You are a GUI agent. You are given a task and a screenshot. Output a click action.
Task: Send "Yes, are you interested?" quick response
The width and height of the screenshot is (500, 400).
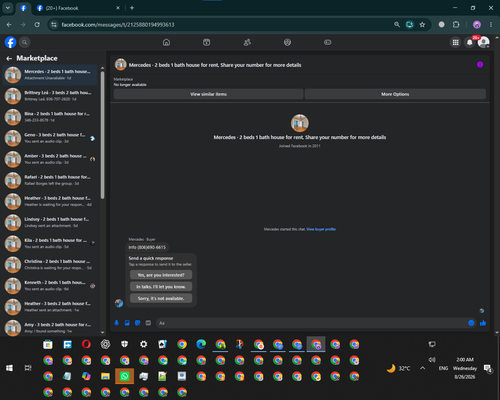click(161, 275)
